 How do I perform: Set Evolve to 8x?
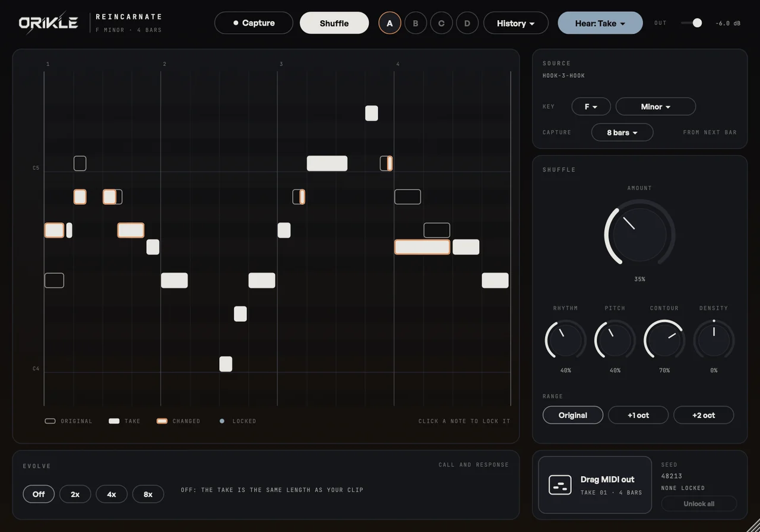tap(148, 494)
